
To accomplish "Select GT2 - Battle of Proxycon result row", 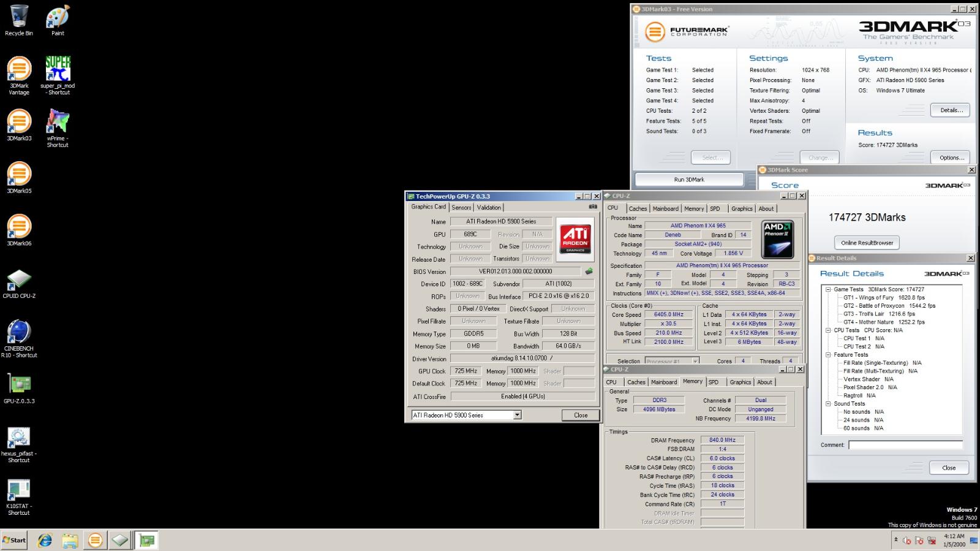I will (889, 306).
